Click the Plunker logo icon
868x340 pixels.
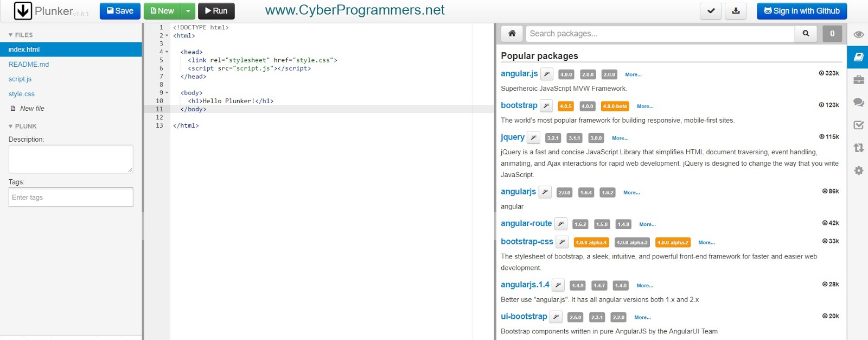point(23,11)
